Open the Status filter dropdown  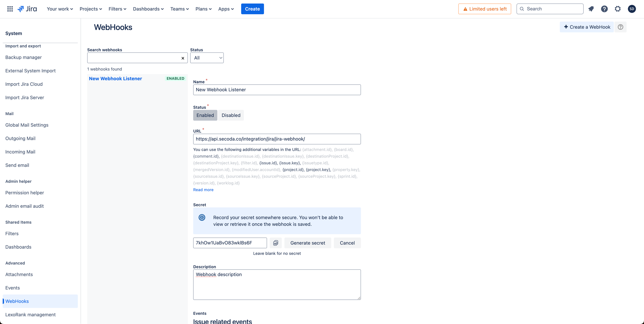[x=207, y=58]
